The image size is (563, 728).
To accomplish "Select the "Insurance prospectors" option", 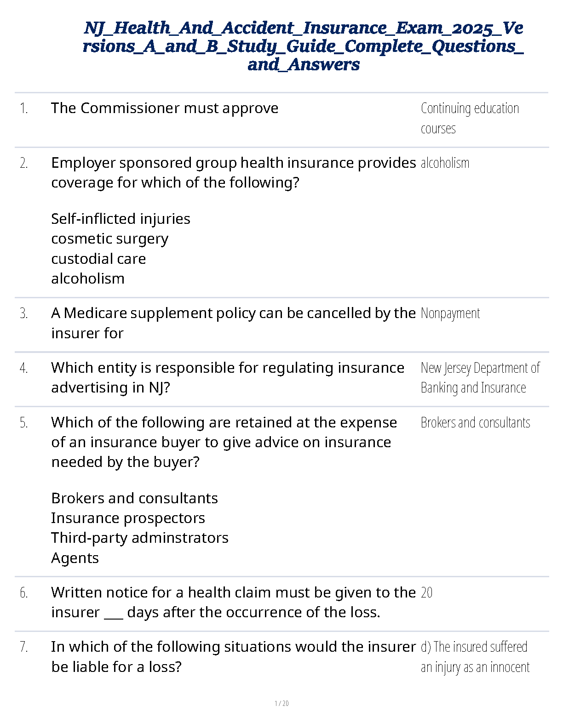I will pos(128,518).
